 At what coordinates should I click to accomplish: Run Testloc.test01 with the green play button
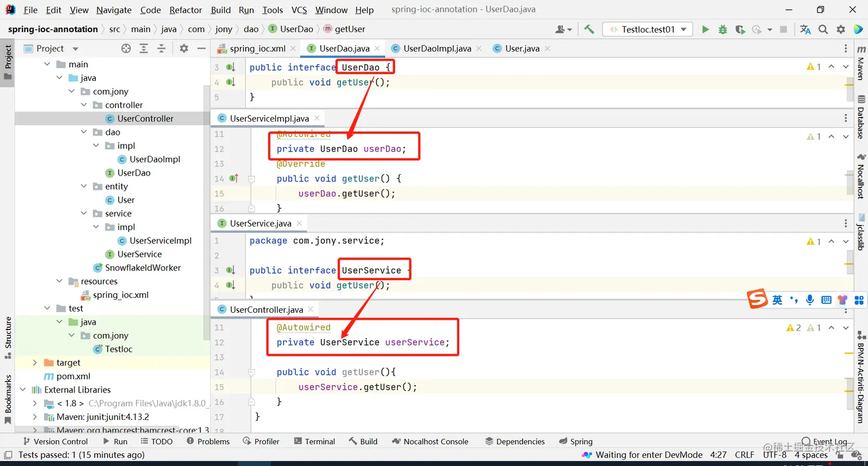[x=706, y=29]
